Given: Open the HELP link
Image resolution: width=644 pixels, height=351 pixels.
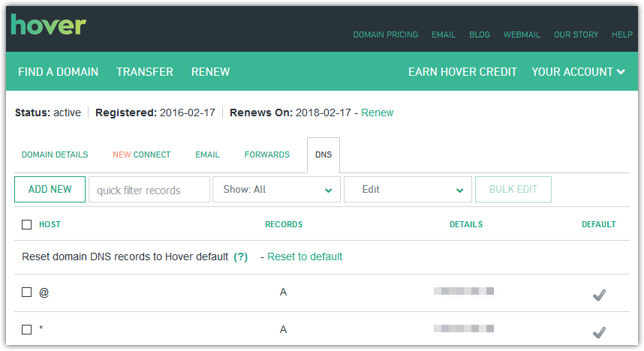Looking at the screenshot, I should pos(621,35).
